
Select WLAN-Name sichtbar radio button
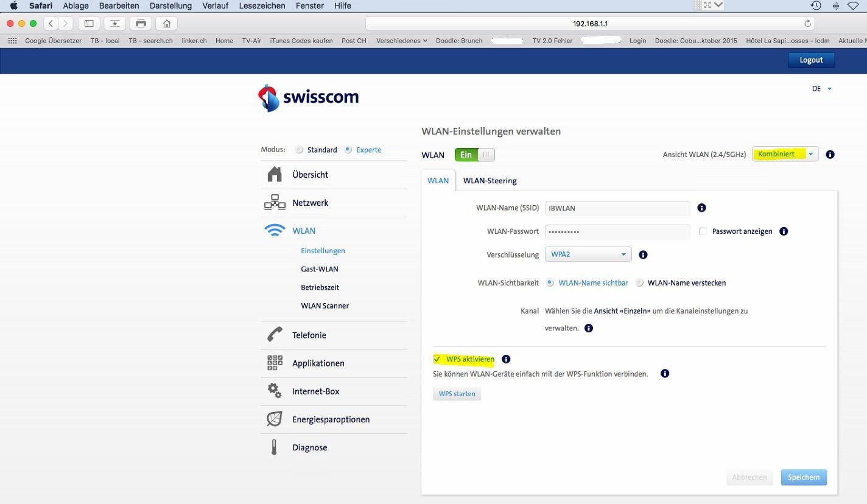(x=550, y=282)
